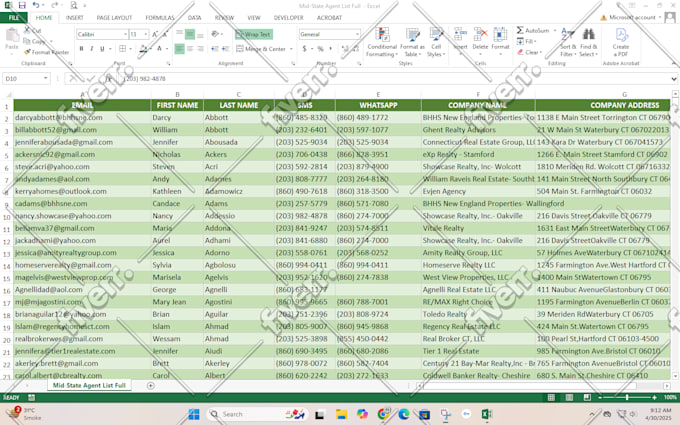680x425 pixels.
Task: Click the Undo arrow icon
Action: pyautogui.click(x=36, y=5)
